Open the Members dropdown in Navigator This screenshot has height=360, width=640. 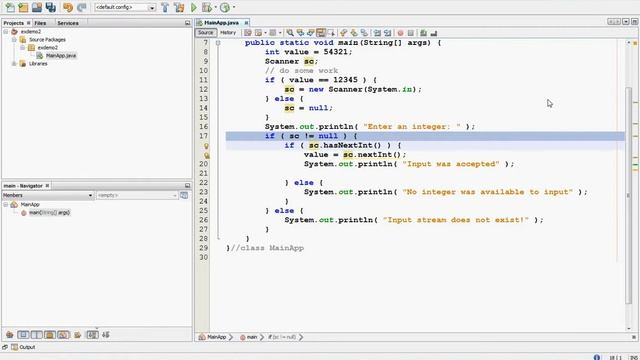coord(48,196)
